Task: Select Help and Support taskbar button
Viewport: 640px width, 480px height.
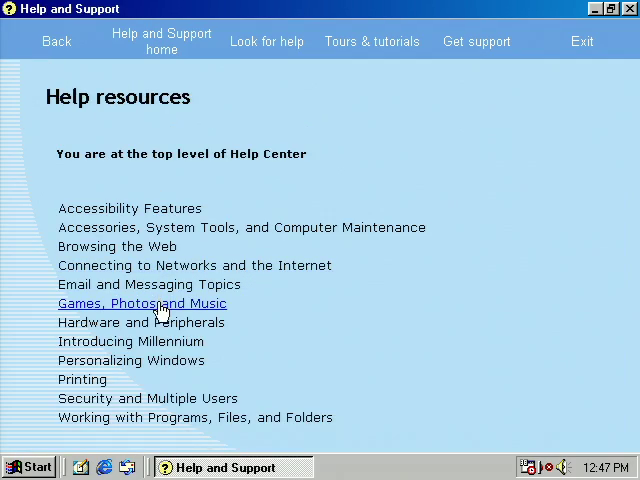Action: coord(233,467)
